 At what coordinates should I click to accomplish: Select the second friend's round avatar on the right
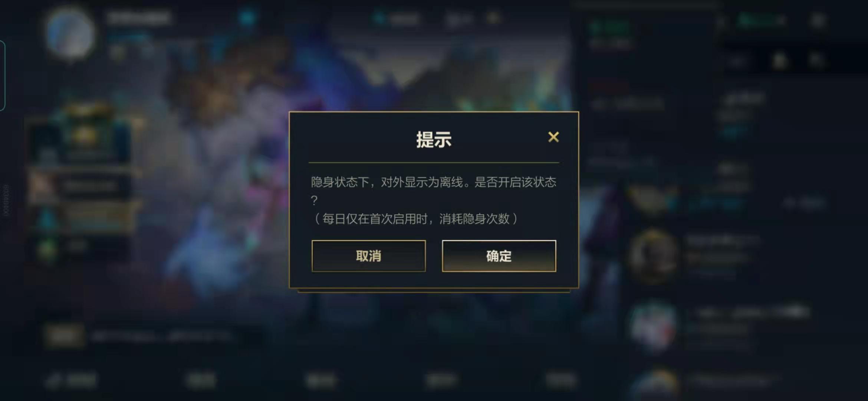click(x=654, y=256)
